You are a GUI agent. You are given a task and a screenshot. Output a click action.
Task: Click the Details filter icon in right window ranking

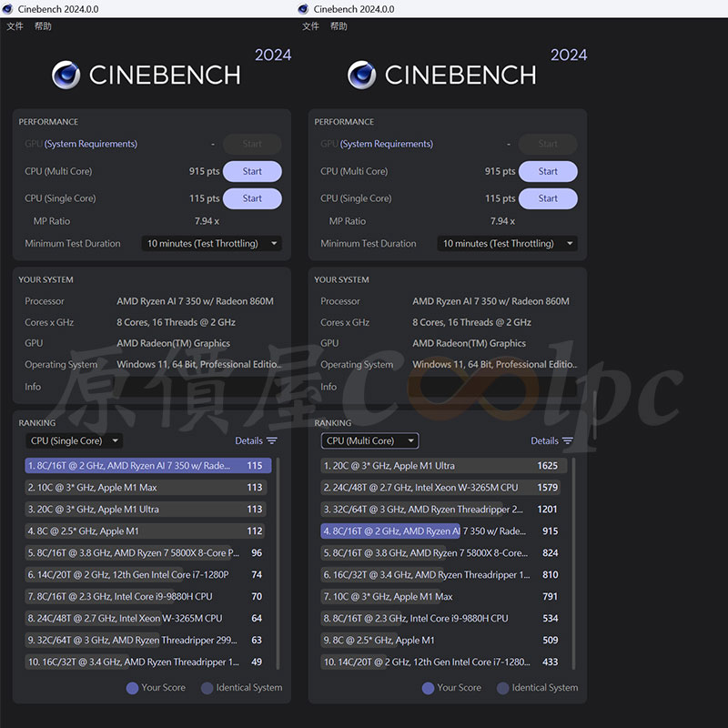tap(567, 440)
